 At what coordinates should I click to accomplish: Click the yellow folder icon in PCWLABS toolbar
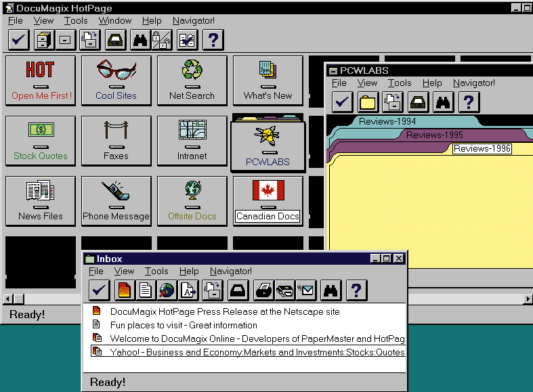click(368, 102)
